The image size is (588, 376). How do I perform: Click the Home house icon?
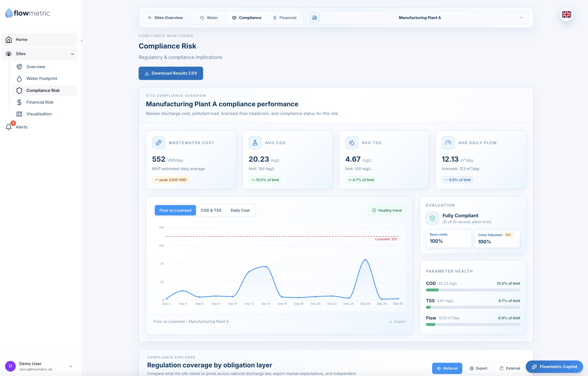[9, 40]
